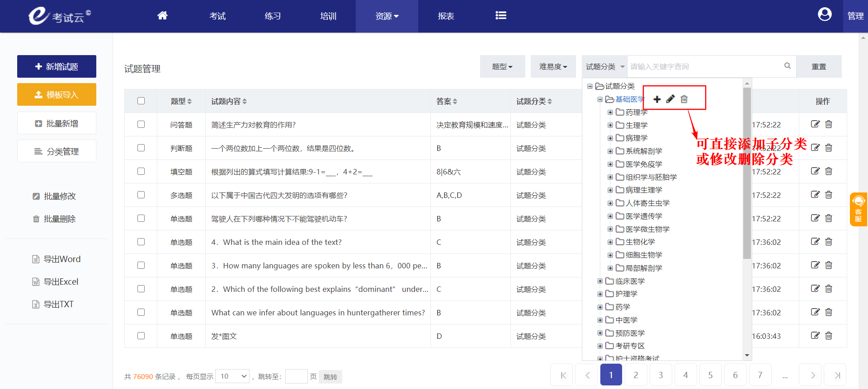Screen dimensions: 868x389
Task: Go to the home page icon
Action: (x=162, y=16)
